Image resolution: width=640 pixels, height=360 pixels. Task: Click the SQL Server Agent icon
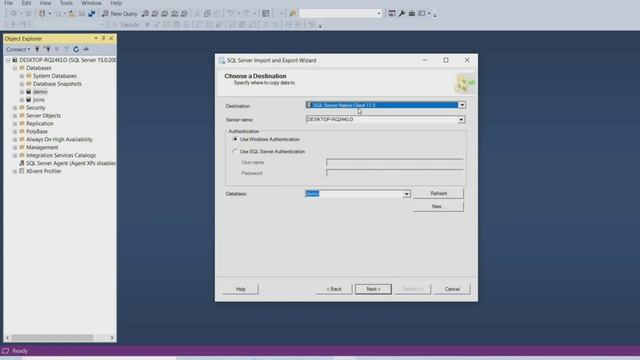[x=22, y=163]
